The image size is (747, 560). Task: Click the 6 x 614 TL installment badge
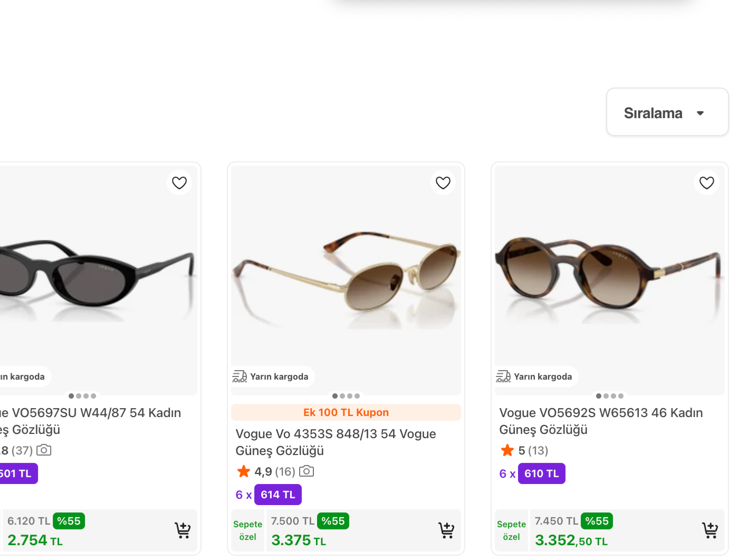269,495
